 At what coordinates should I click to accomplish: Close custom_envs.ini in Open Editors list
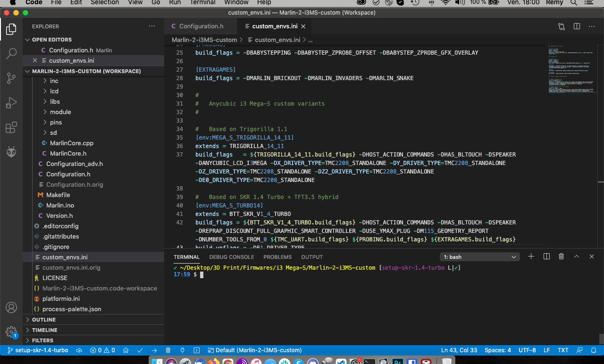tap(35, 60)
